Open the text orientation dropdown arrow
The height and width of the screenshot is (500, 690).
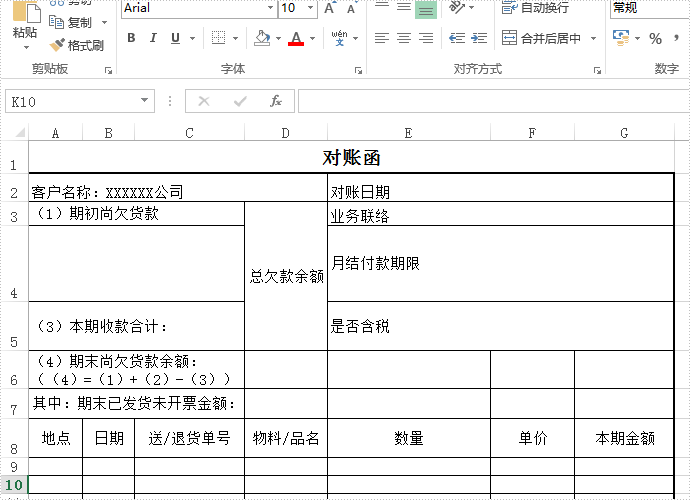[472, 7]
